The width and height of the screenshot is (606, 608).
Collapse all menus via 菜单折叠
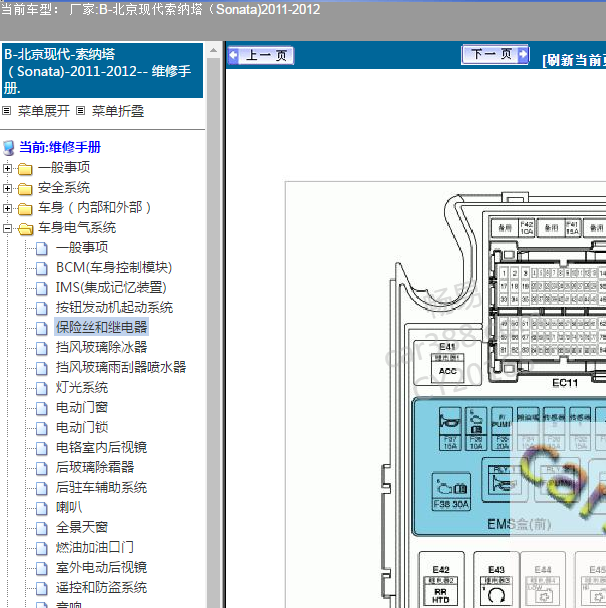tap(118, 111)
